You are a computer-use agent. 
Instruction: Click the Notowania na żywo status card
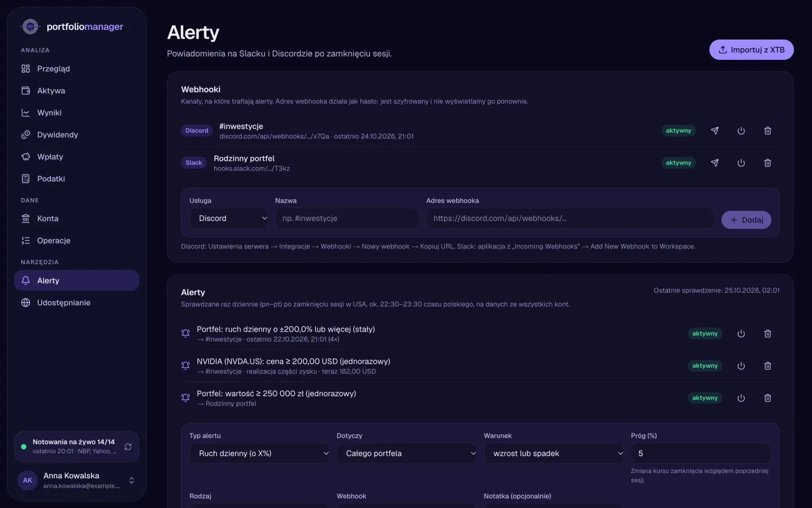77,447
